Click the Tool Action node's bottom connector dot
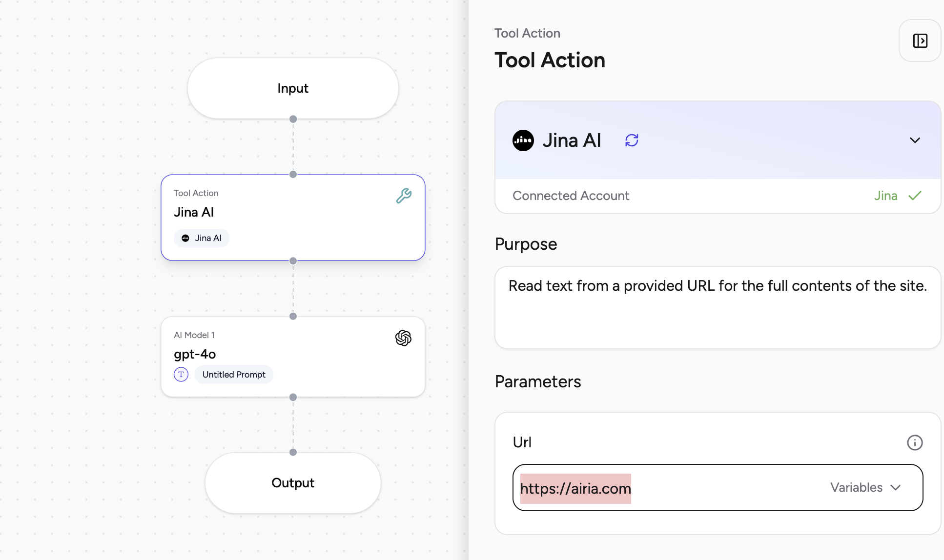Screen dimensions: 944x560 293,261
